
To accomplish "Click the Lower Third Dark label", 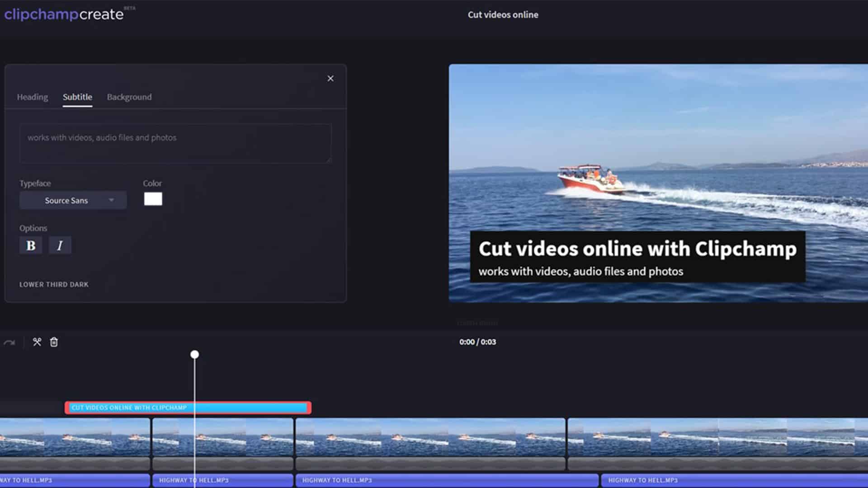I will 54,284.
